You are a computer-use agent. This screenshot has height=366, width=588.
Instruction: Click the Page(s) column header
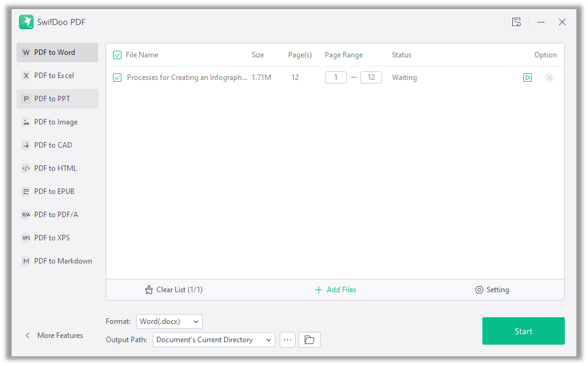click(x=300, y=55)
